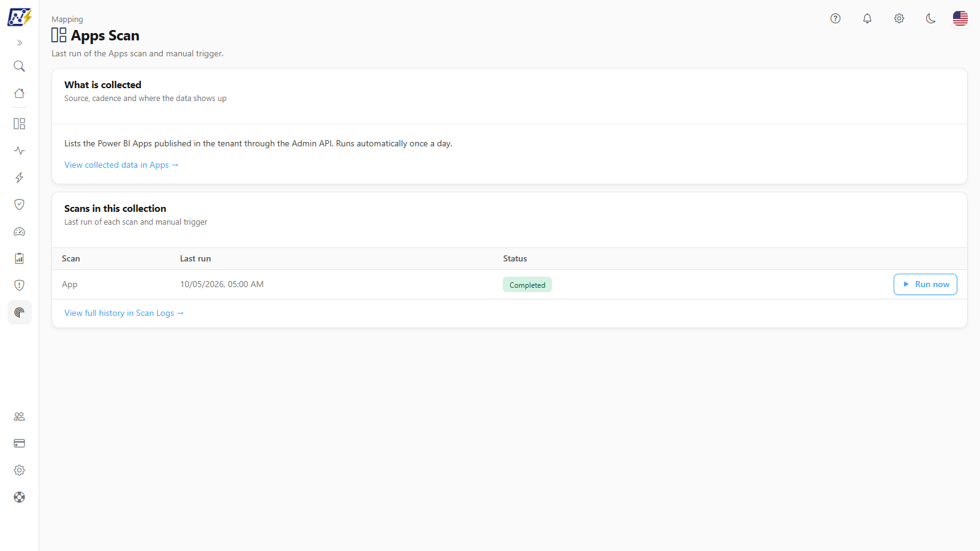Image resolution: width=980 pixels, height=551 pixels.
Task: Open the shield checkmark icon in the sidebar
Action: coord(20,204)
